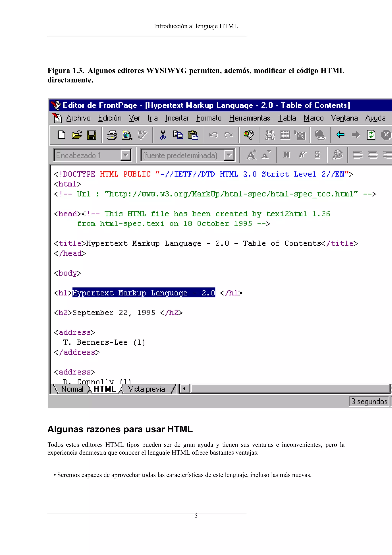The height and width of the screenshot is (555, 392).
Task: Open the Edición menu
Action: pos(110,118)
